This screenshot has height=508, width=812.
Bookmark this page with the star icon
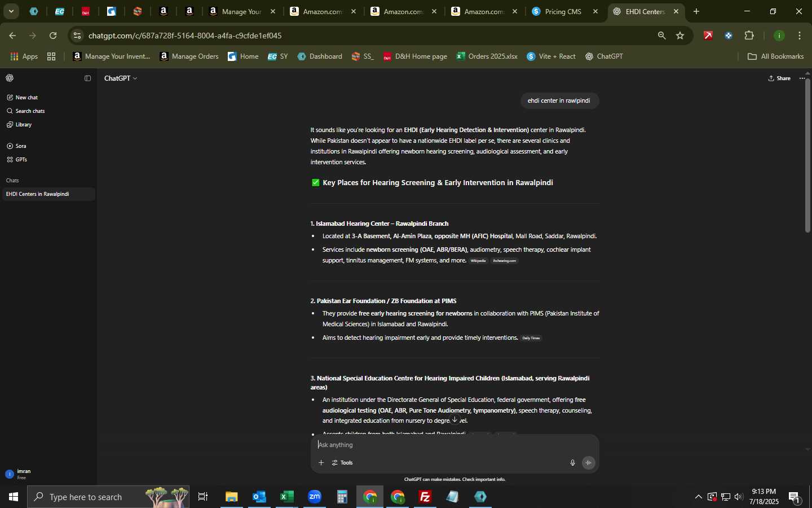681,36
